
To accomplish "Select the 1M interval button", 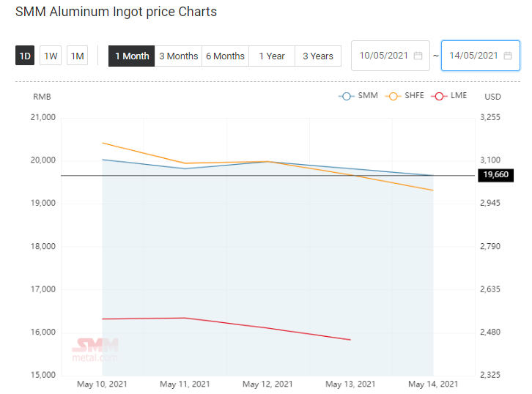I will click(x=78, y=56).
